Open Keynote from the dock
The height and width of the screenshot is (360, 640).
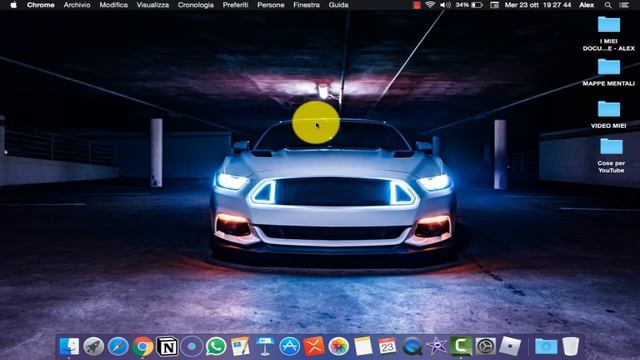coord(265,347)
